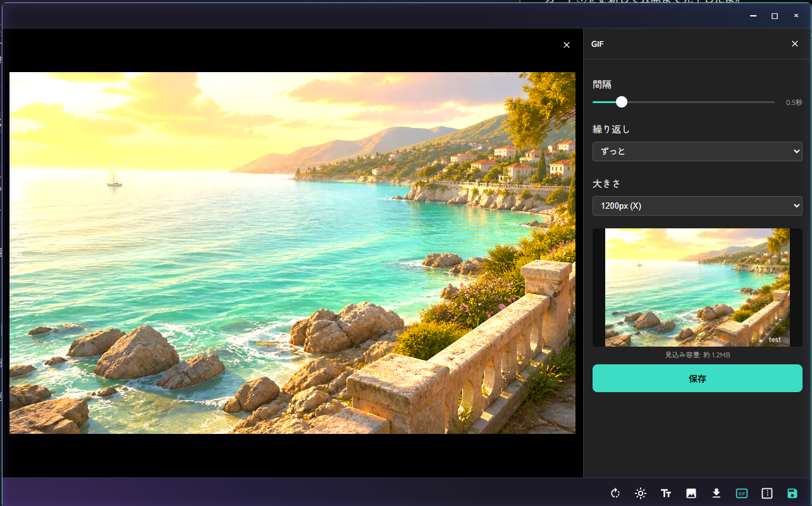The width and height of the screenshot is (812, 506).
Task: Close the GIF side panel
Action: (795, 44)
